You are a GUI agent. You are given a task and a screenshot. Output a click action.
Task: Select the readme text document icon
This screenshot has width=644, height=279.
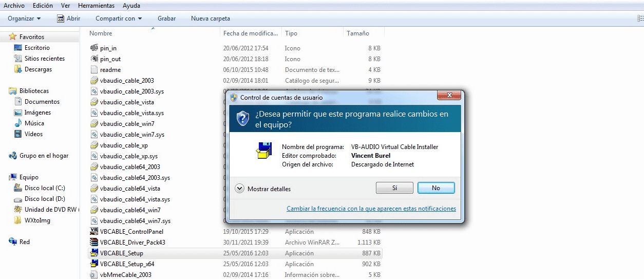[94, 69]
